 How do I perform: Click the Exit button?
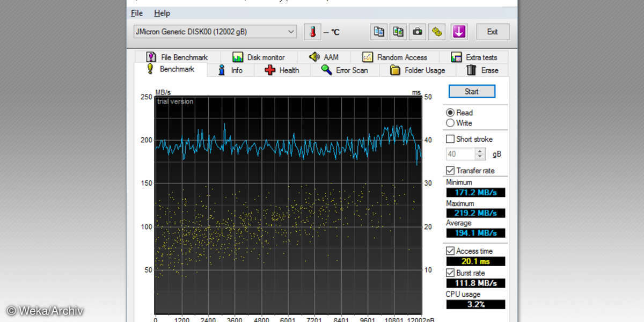click(x=492, y=32)
